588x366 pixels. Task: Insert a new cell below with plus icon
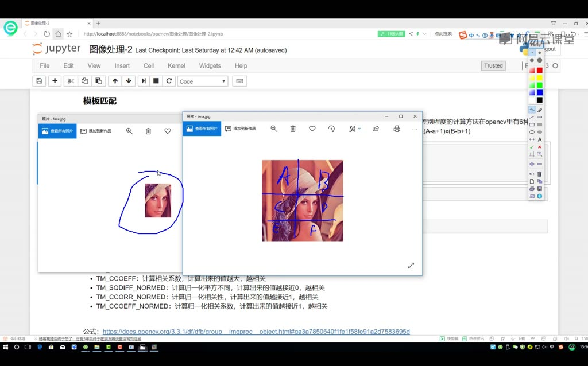tap(55, 81)
